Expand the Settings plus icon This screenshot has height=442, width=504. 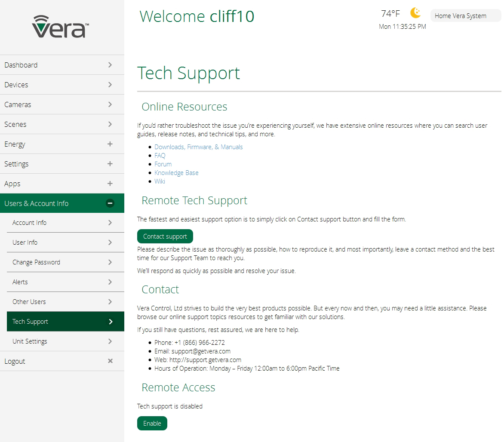tap(110, 164)
